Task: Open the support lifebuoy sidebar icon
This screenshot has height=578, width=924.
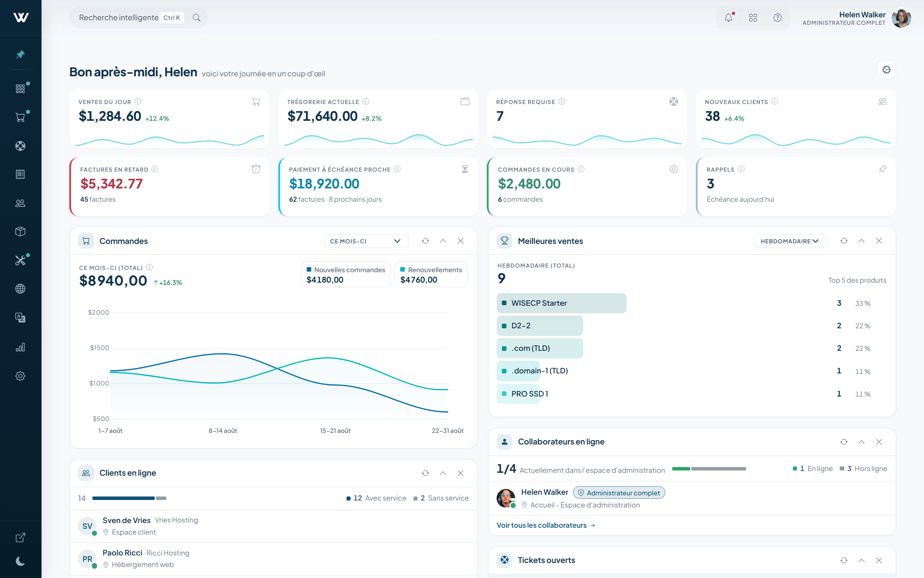Action: click(x=21, y=146)
